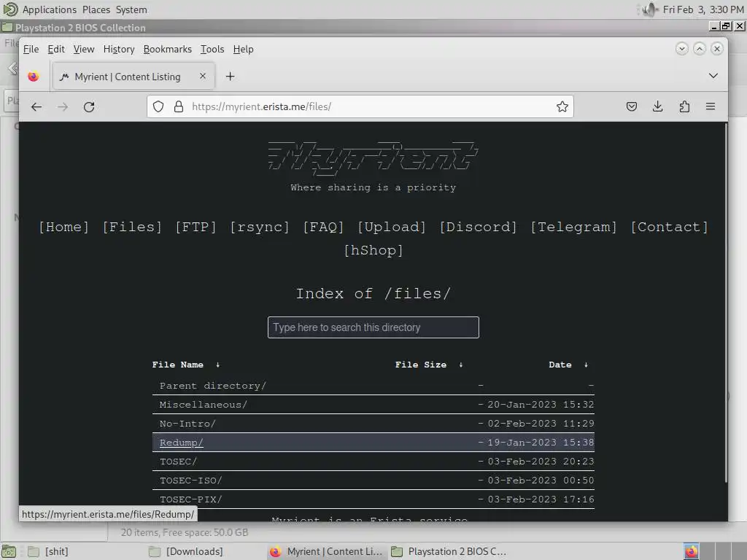
Task: Open the [Files] link
Action: click(x=132, y=227)
